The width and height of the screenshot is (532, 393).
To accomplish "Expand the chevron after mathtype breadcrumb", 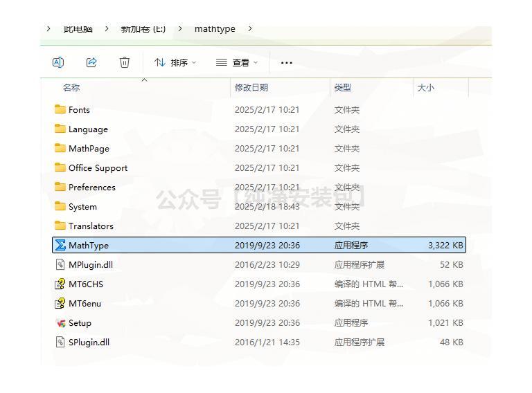I will [x=250, y=29].
